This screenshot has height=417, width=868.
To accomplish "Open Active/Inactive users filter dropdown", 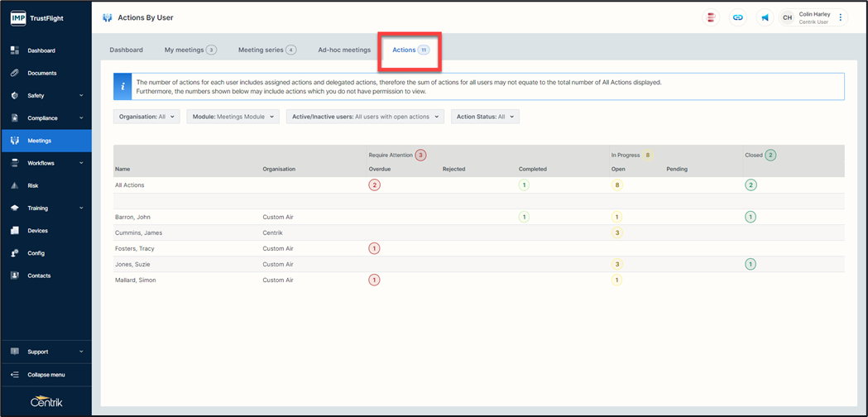I will 365,117.
